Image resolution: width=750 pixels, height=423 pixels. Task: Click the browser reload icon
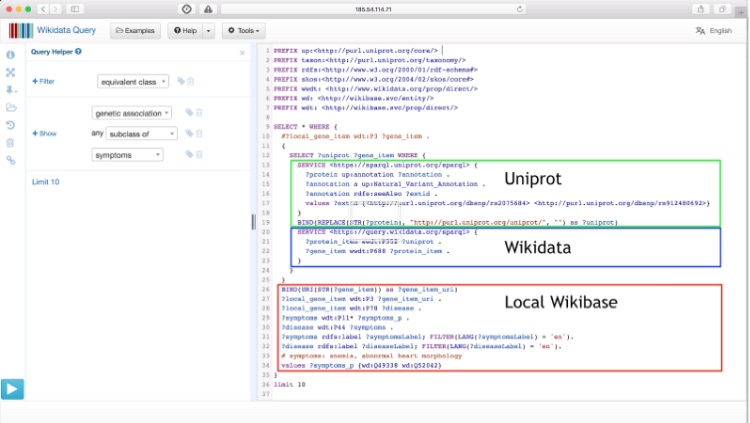(x=519, y=9)
